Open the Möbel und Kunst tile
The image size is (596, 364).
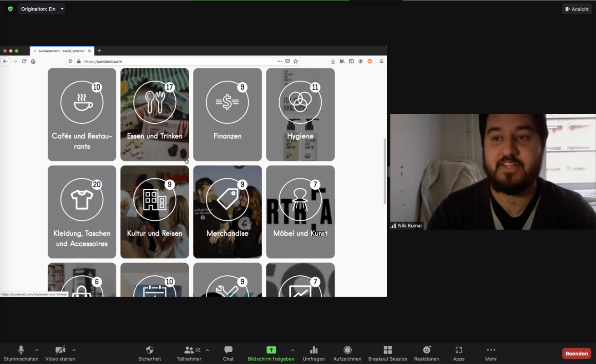click(300, 212)
